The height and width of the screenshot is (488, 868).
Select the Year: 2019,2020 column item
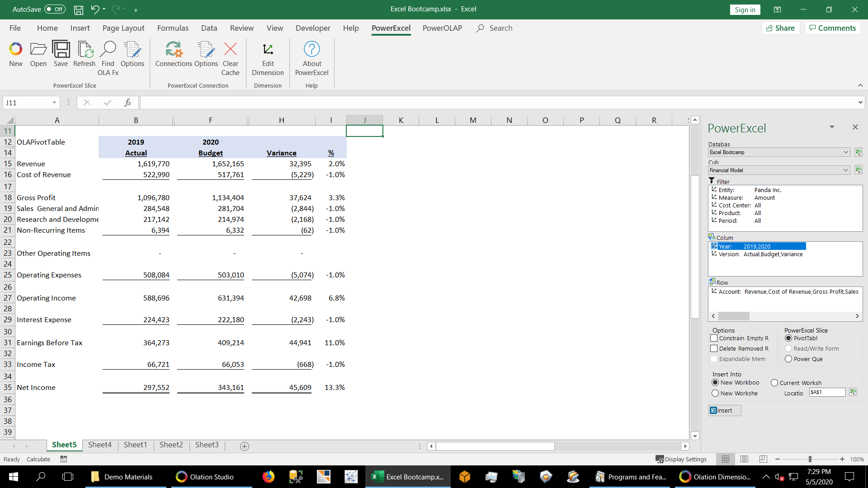tap(758, 246)
